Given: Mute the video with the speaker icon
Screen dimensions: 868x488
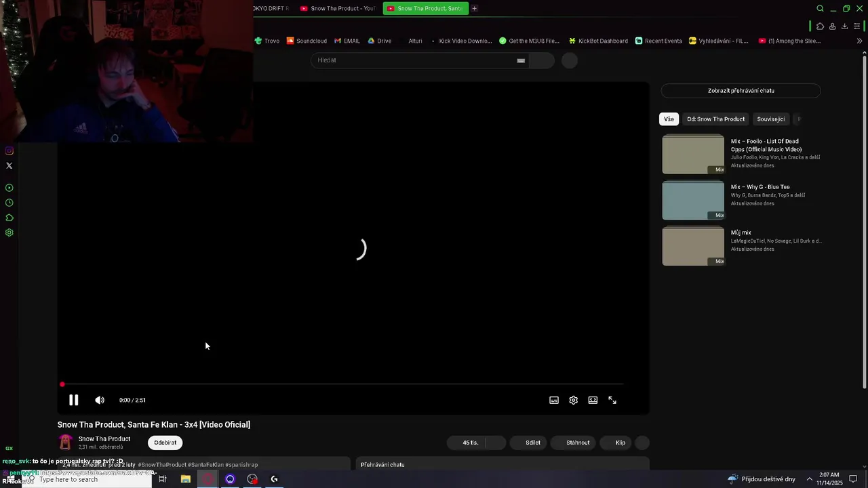Looking at the screenshot, I should coord(100,400).
